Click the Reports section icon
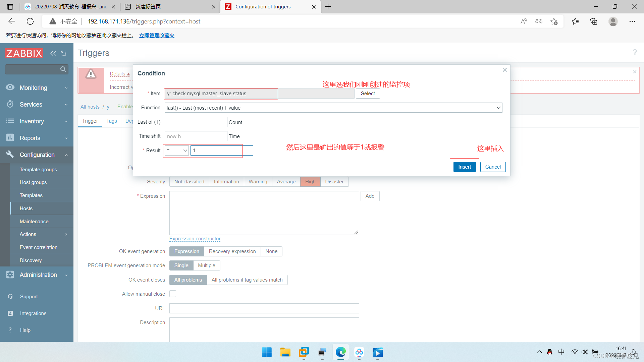Image resolution: width=644 pixels, height=362 pixels. (10, 137)
